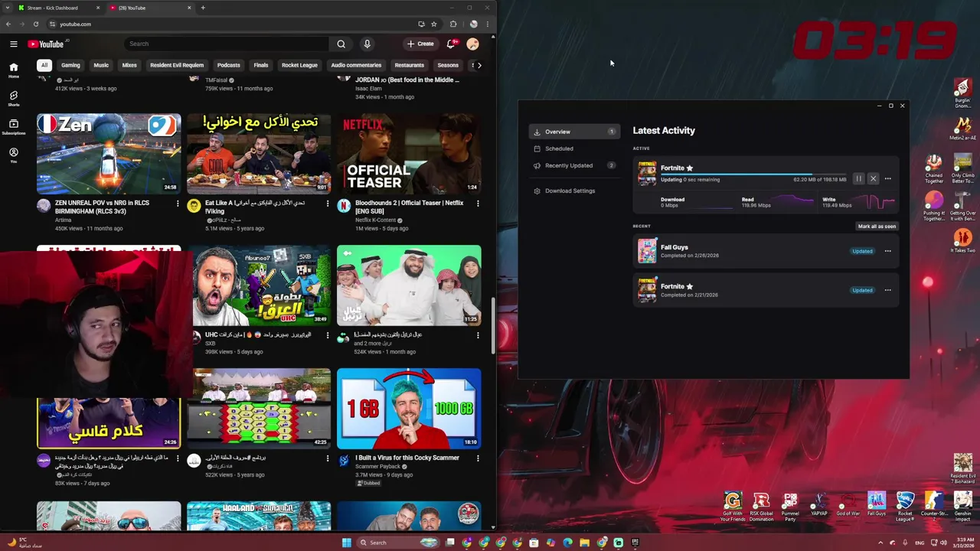The height and width of the screenshot is (551, 980).
Task: Pause the Fortnite update download
Action: 858,179
